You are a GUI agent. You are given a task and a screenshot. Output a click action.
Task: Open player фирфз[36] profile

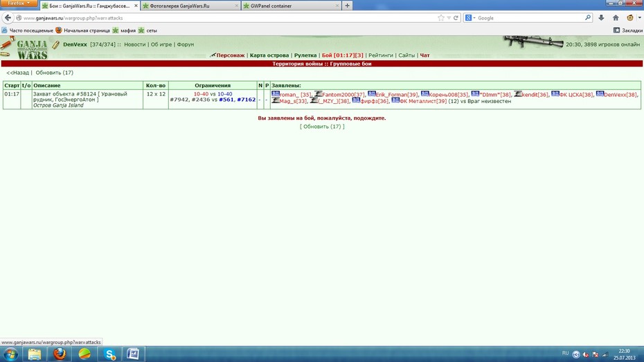click(374, 101)
